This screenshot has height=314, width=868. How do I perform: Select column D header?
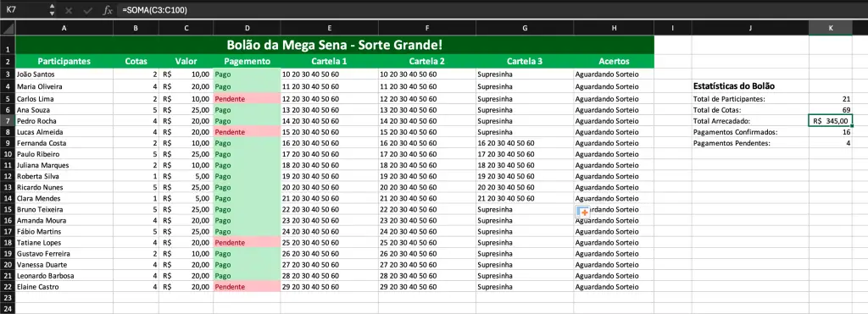(247, 28)
